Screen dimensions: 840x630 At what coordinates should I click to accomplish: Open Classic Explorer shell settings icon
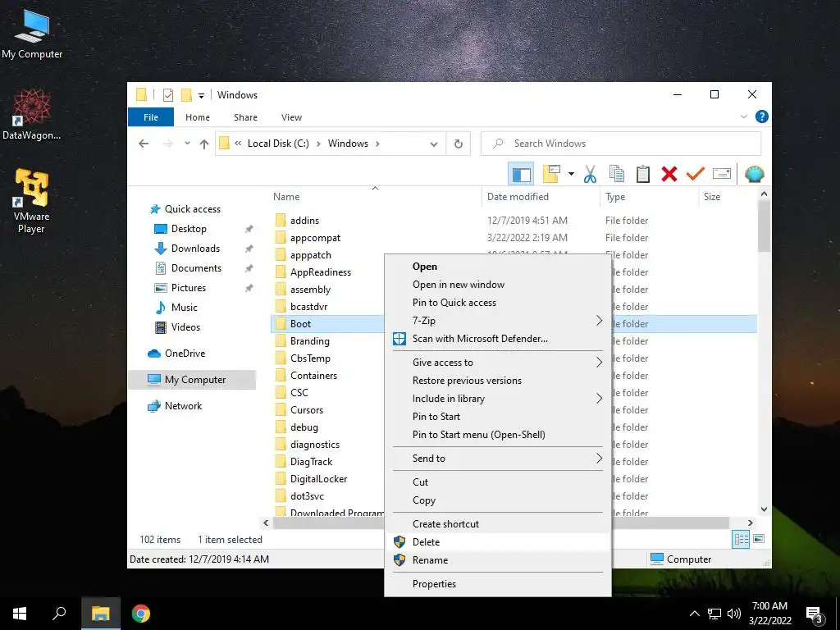(x=755, y=174)
